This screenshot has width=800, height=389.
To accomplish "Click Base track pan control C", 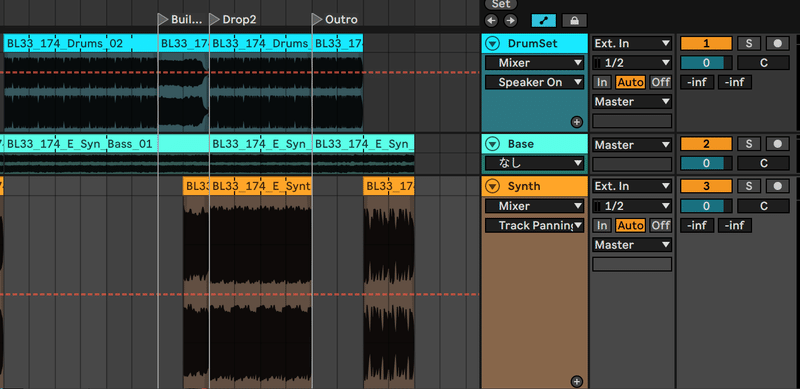I will pyautogui.click(x=763, y=163).
